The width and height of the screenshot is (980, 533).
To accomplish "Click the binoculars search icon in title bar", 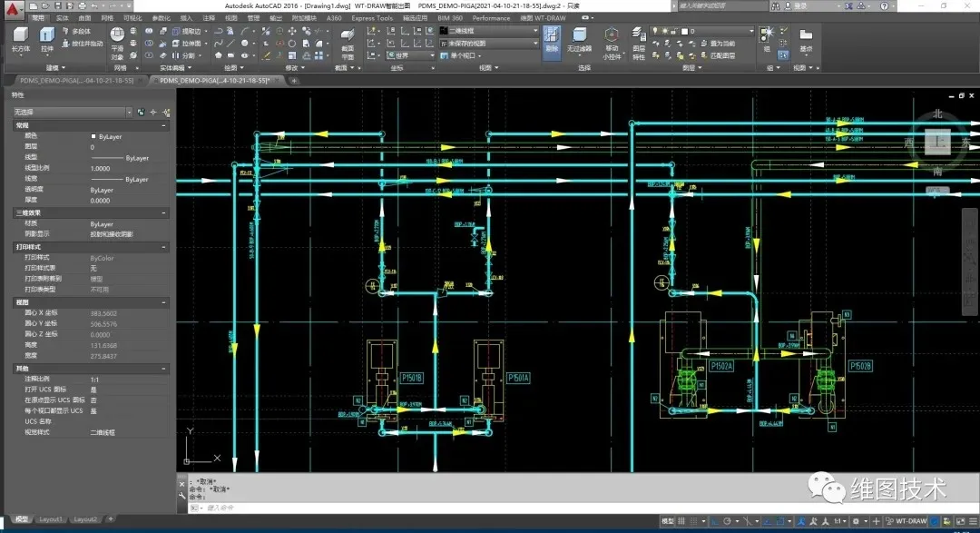I will pos(776,5).
